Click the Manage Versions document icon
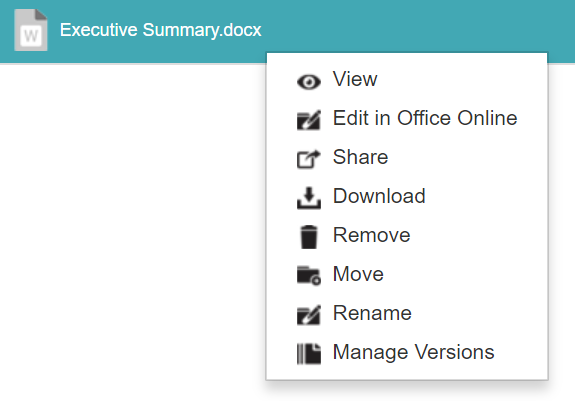Screen dimensions: 575x401 click(x=309, y=354)
